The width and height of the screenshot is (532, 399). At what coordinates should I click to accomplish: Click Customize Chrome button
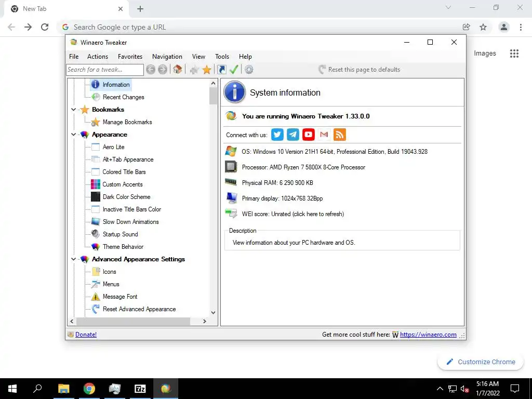481,362
